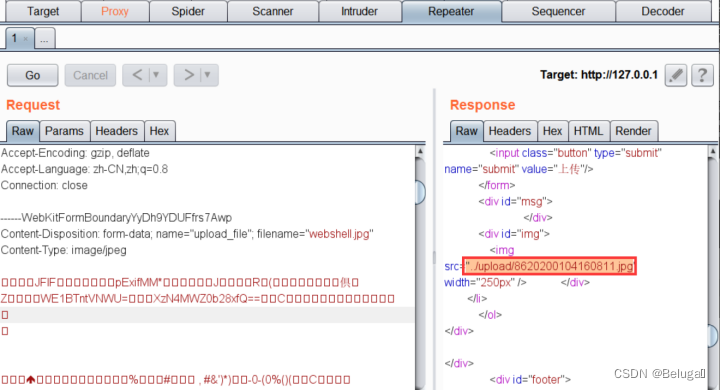
Task: Close Repeater tab 1 with the x
Action: coord(26,39)
